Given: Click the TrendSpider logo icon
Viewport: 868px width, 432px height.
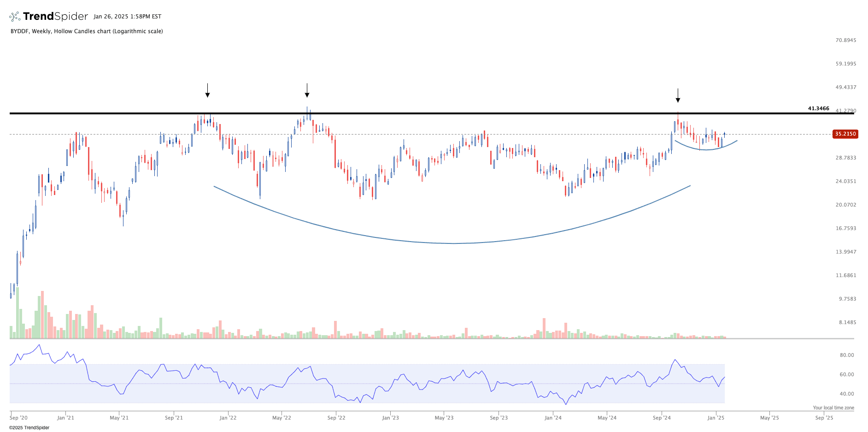Looking at the screenshot, I should click(15, 17).
